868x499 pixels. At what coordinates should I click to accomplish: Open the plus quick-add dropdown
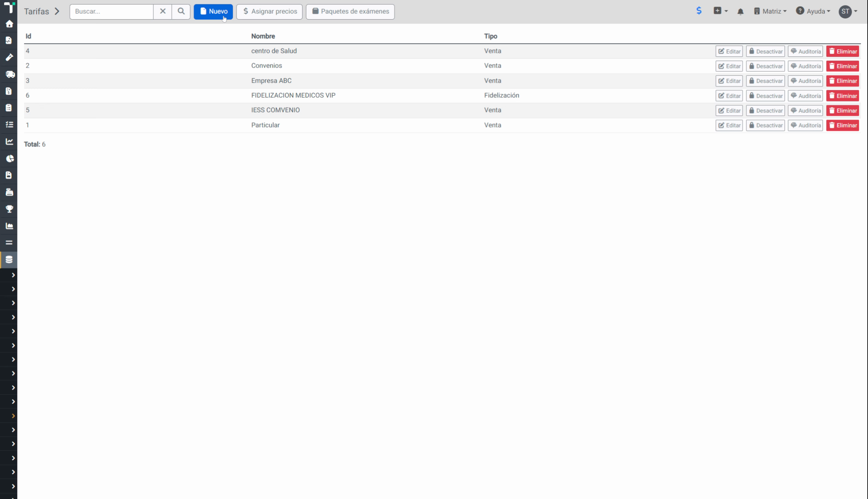pos(721,11)
